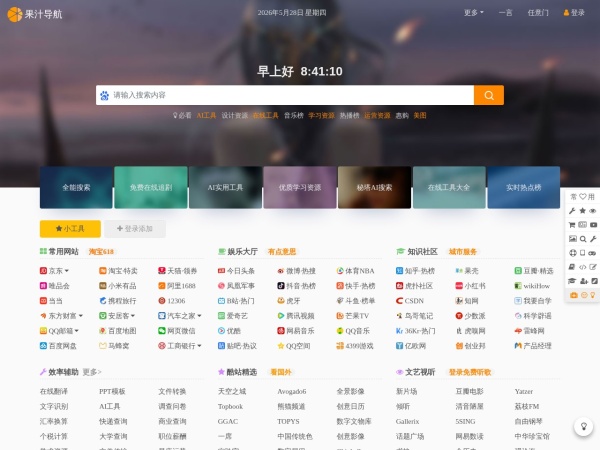Click the add-user icon in right sidebar
600x450 pixels.
tap(584, 281)
